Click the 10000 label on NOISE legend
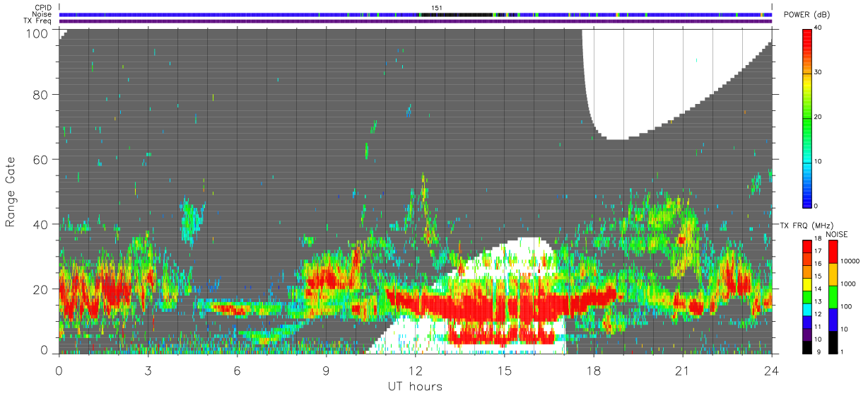The image size is (868, 401). pyautogui.click(x=849, y=261)
